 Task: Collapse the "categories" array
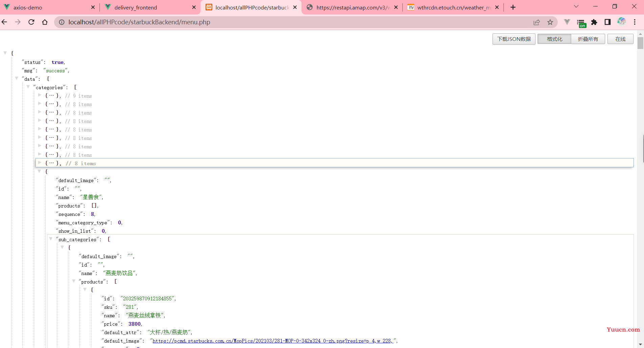pyautogui.click(x=28, y=86)
